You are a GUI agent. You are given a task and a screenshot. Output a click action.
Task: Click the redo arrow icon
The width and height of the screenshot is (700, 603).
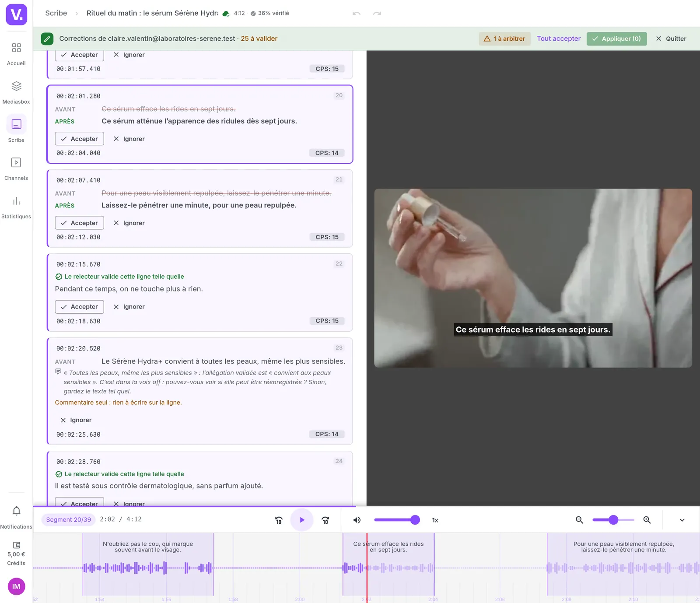point(377,14)
